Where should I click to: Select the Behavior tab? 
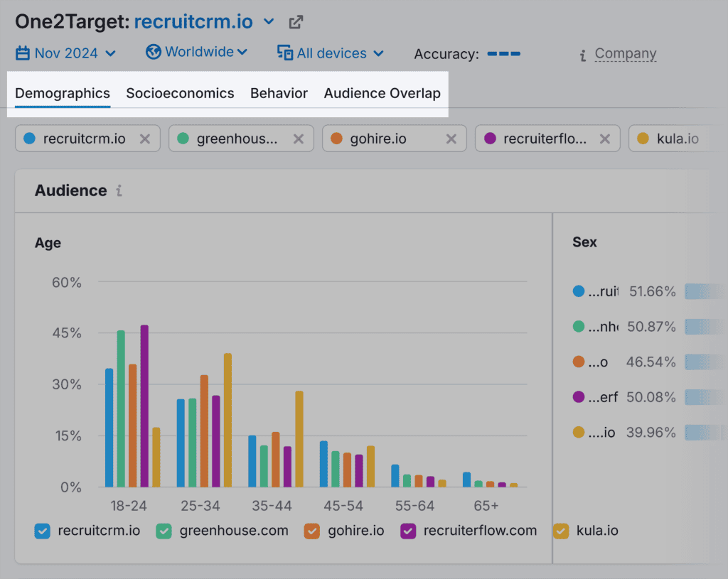click(279, 93)
